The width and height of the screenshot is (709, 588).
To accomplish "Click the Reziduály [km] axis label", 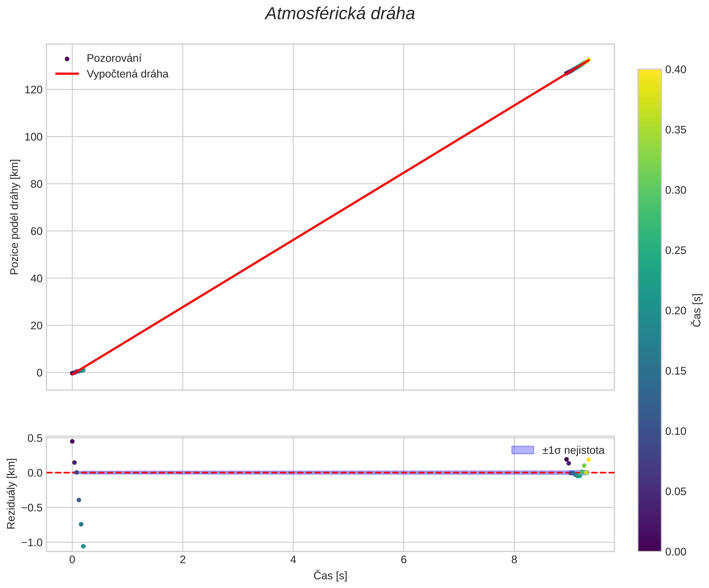I will tap(11, 494).
